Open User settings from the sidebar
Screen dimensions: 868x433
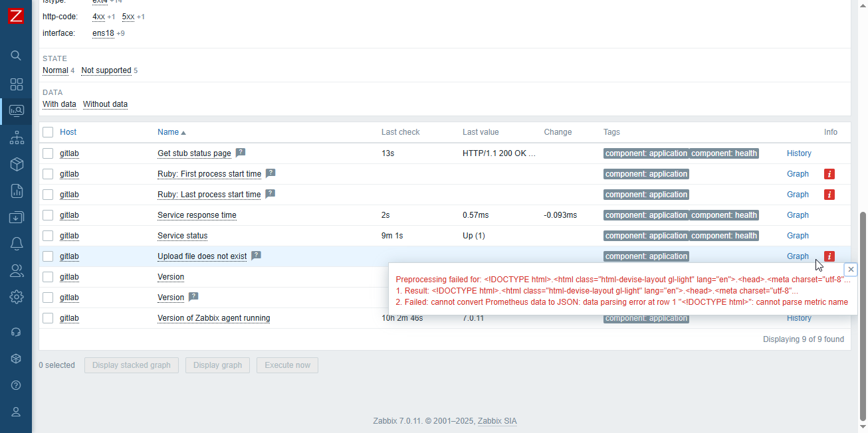(x=16, y=412)
